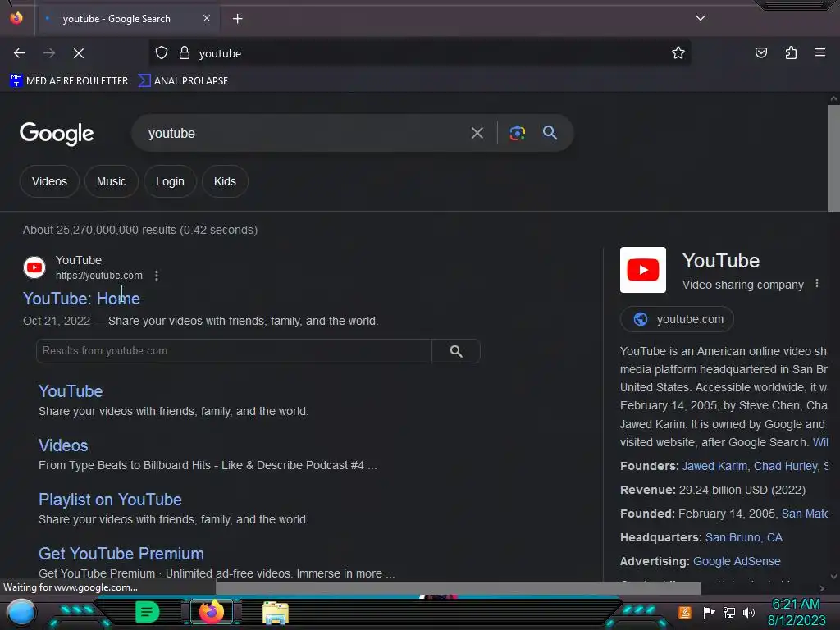The image size is (840, 630).
Task: Open the Action Center flag tray icon
Action: point(709,612)
